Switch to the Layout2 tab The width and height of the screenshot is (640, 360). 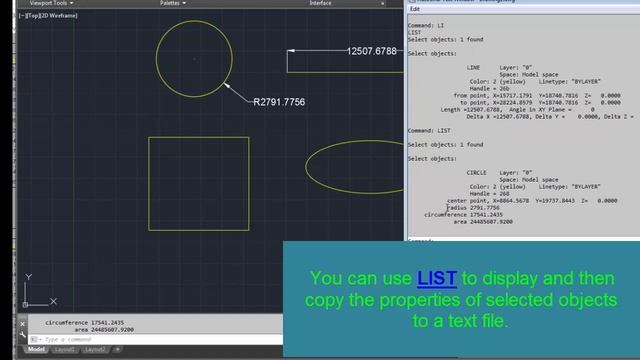tap(95, 350)
